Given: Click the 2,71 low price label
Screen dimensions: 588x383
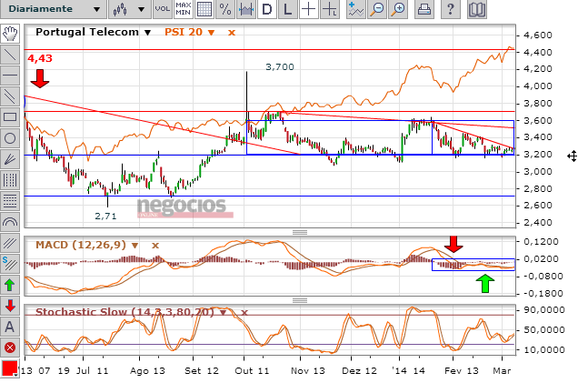Looking at the screenshot, I should pyautogui.click(x=105, y=216).
